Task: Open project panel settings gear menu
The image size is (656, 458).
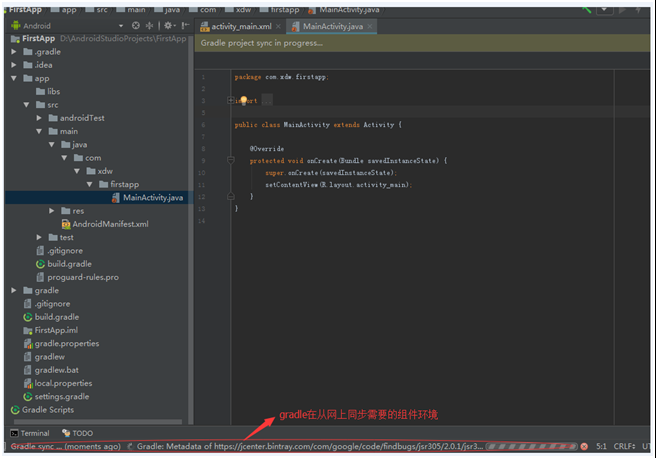Action: 169,26
